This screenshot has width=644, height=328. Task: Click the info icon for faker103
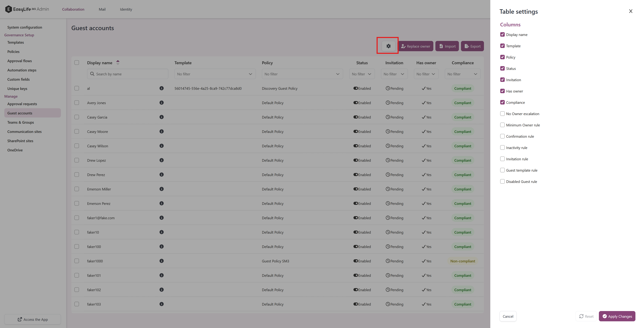tap(161, 304)
